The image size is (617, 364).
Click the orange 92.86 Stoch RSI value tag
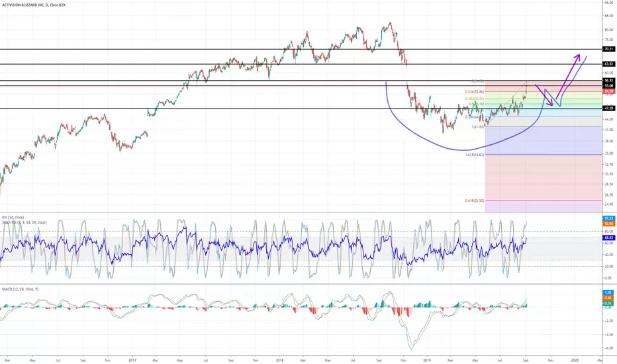coord(608,224)
